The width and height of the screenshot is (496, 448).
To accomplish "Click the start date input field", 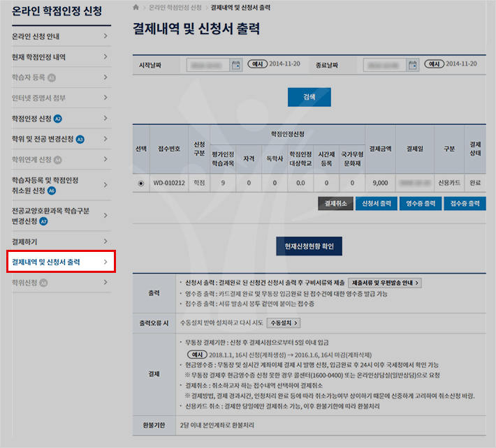I will [x=208, y=64].
